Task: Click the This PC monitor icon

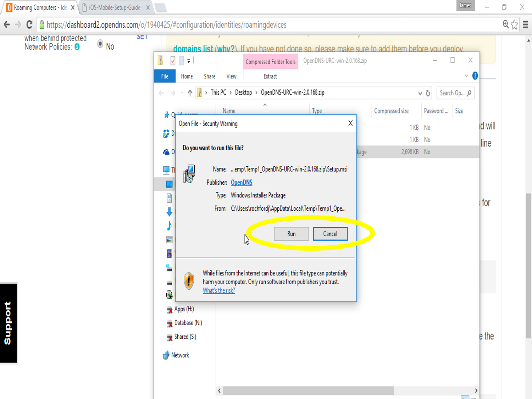Action: click(166, 170)
